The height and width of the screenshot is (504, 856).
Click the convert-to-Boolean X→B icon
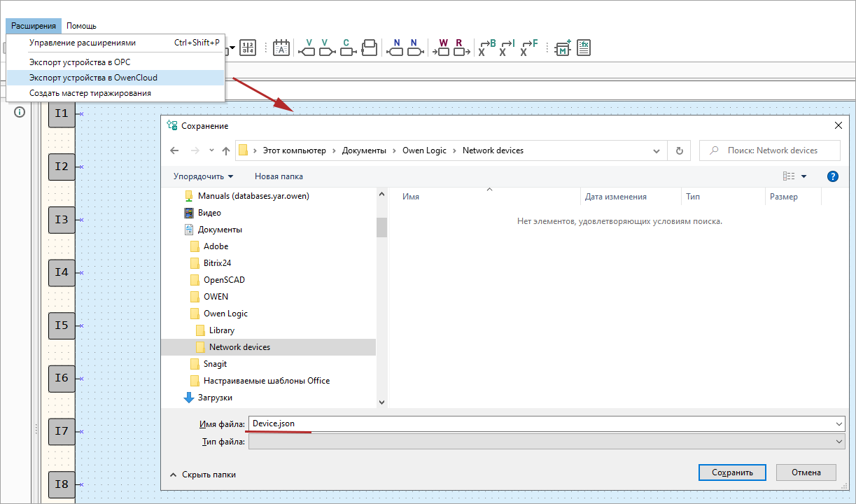pos(487,48)
